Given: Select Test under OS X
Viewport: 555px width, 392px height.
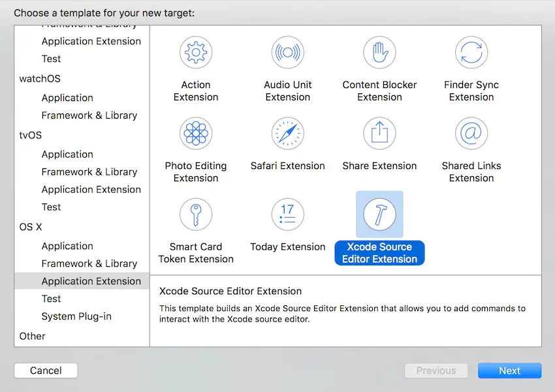Looking at the screenshot, I should pos(51,299).
